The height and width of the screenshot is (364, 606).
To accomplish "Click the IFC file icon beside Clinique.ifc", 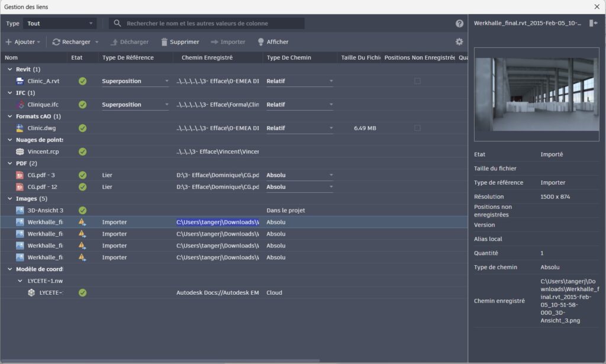I will click(x=20, y=104).
